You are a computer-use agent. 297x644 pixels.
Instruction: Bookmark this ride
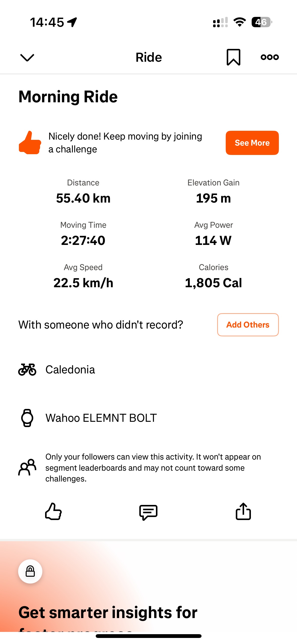tap(233, 57)
